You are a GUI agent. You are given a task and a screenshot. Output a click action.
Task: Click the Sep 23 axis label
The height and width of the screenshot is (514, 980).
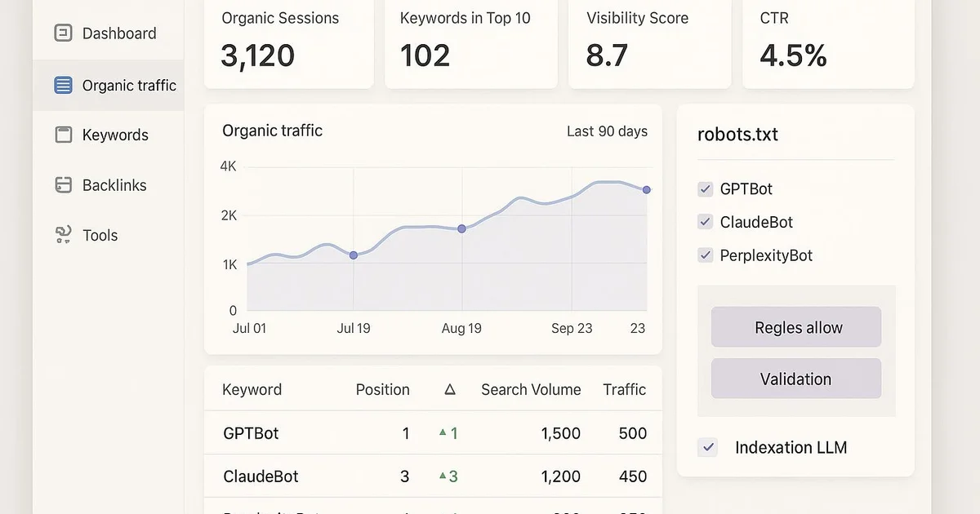[572, 328]
